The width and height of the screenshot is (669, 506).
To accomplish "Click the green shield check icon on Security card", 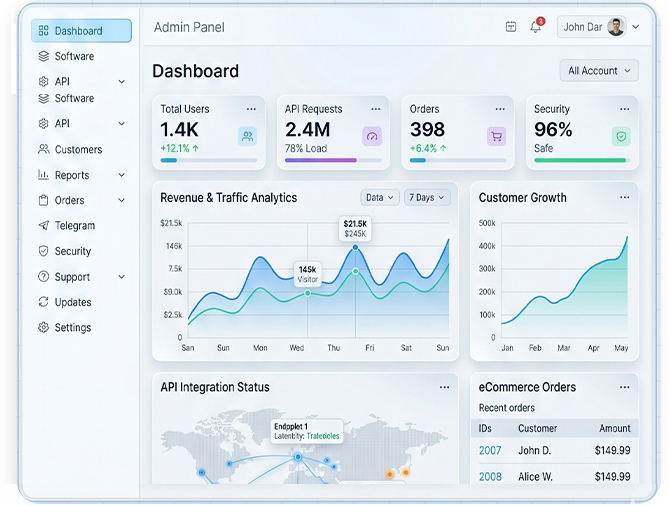I will [x=621, y=137].
